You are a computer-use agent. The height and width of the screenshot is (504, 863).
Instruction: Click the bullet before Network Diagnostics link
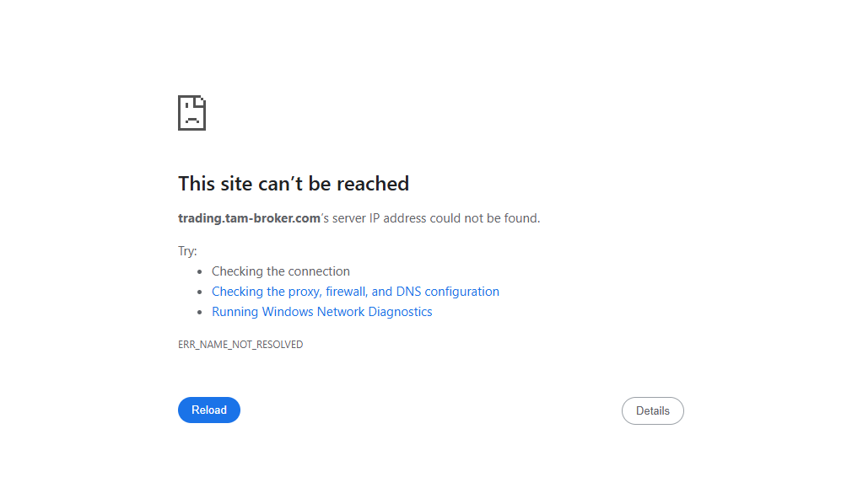point(200,313)
